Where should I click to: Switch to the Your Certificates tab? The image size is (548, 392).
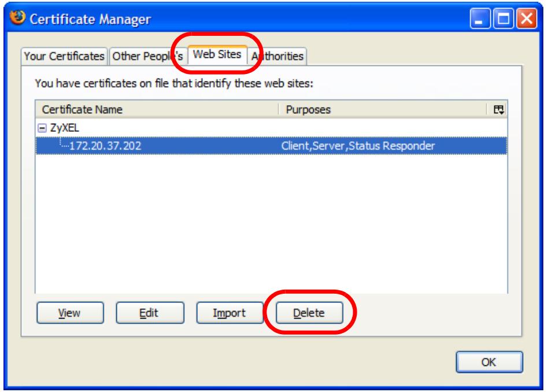(64, 56)
